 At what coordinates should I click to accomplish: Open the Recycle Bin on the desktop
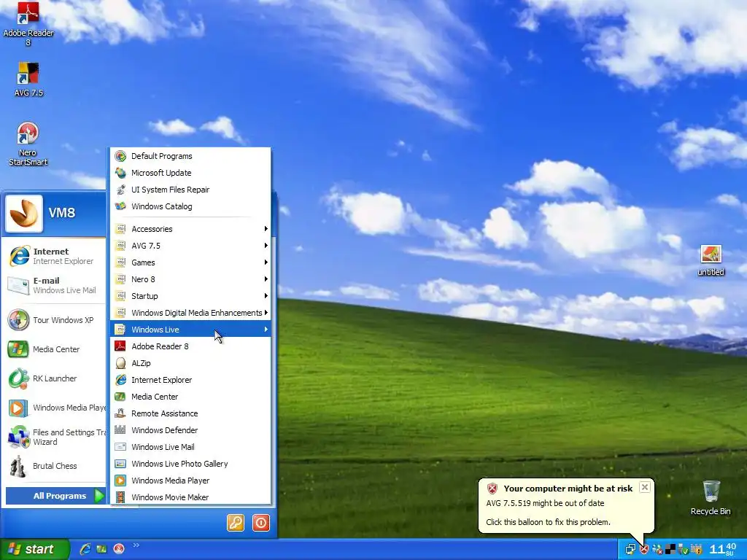pyautogui.click(x=711, y=497)
